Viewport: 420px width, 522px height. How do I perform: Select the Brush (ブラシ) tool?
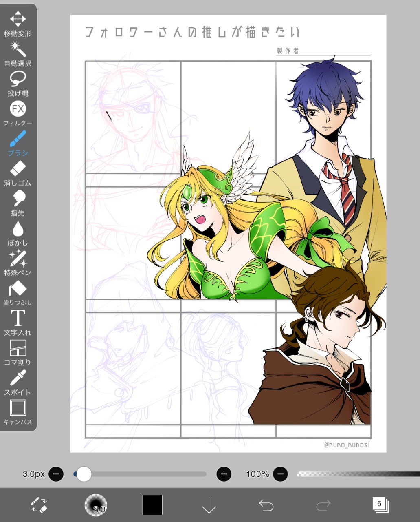(18, 144)
